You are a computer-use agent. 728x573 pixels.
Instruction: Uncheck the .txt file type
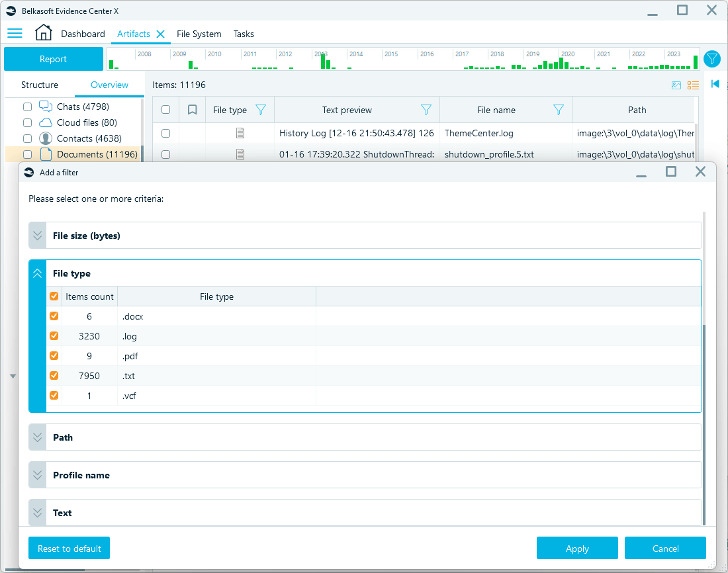click(54, 375)
